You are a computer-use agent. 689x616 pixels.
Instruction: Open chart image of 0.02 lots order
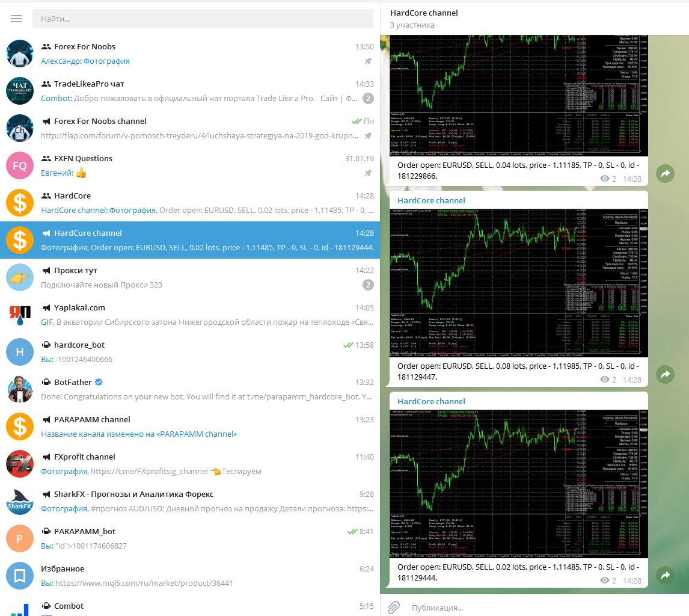pos(518,484)
